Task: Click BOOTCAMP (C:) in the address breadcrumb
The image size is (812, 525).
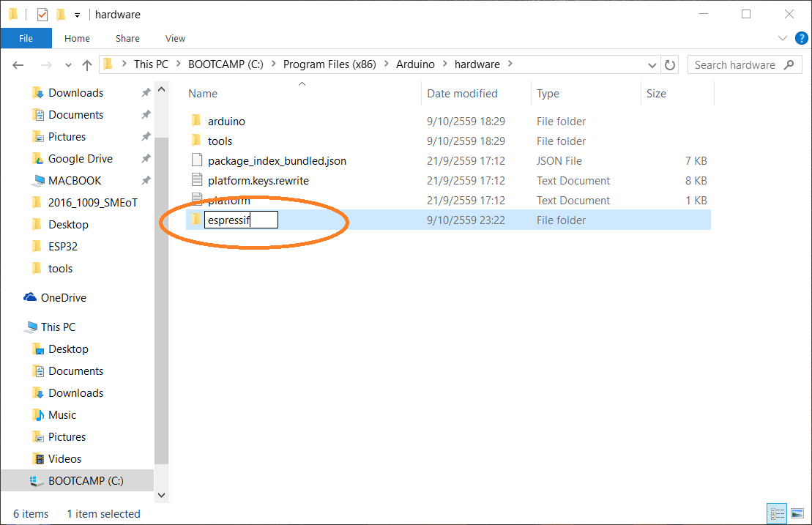Action: [226, 64]
